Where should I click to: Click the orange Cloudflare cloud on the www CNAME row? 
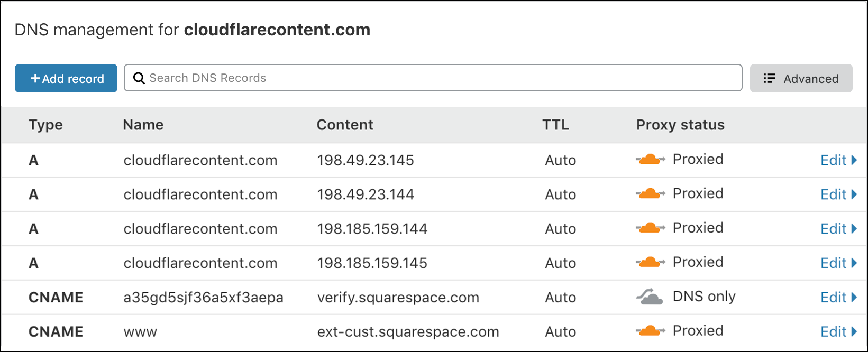(651, 331)
